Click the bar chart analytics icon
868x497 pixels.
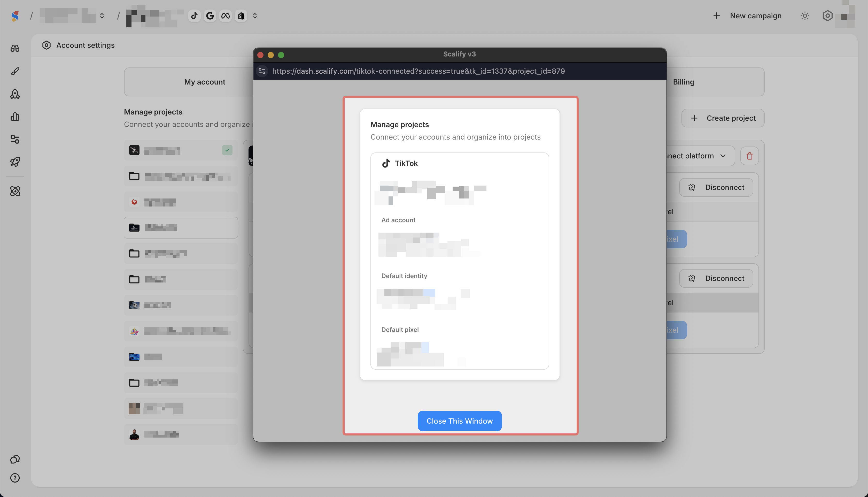[15, 117]
